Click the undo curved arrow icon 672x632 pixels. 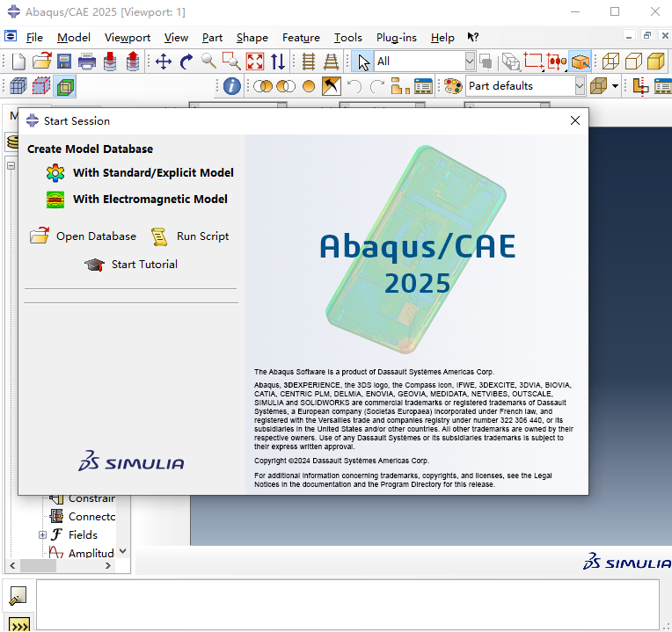pos(354,86)
